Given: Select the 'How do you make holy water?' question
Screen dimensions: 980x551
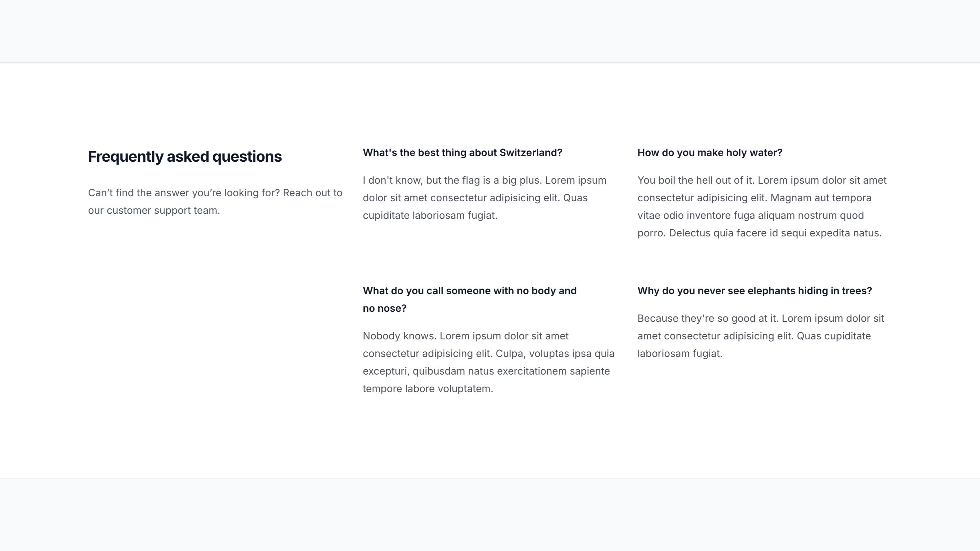Looking at the screenshot, I should pos(710,153).
